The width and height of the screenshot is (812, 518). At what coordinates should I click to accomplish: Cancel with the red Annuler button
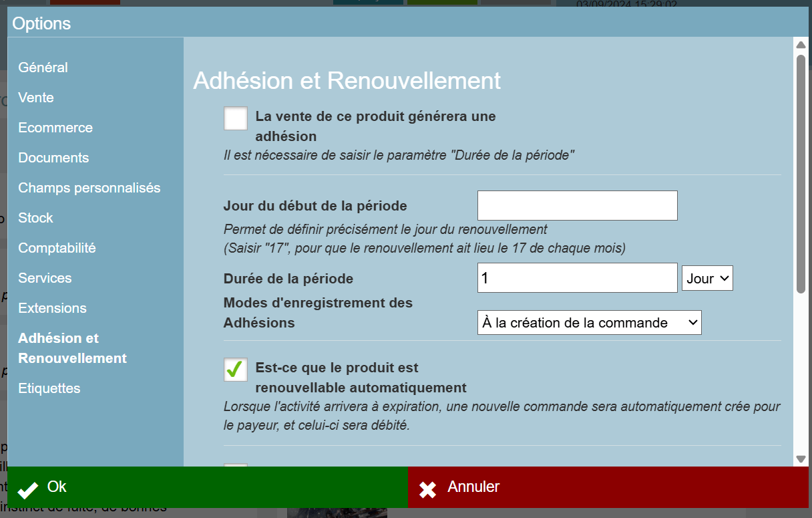(x=608, y=487)
